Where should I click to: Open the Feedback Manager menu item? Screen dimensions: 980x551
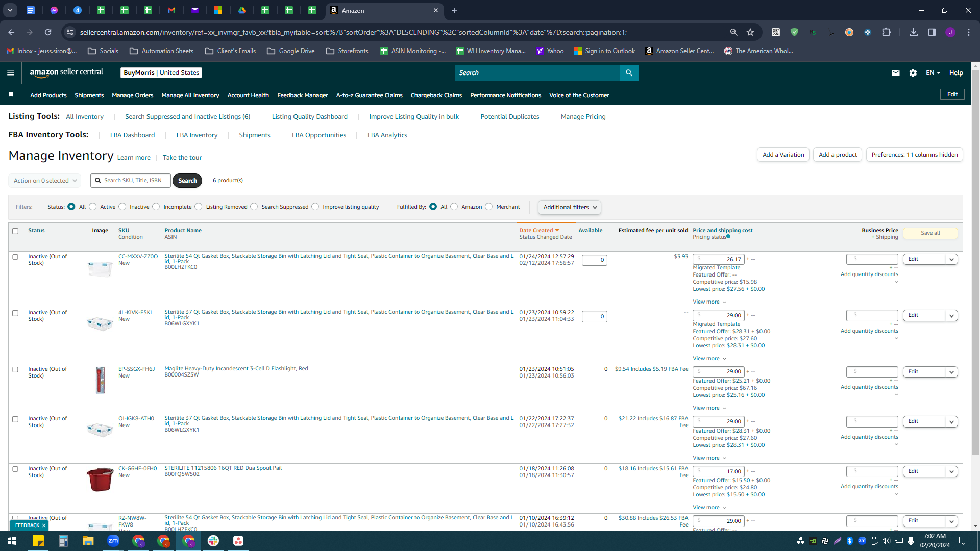(303, 95)
